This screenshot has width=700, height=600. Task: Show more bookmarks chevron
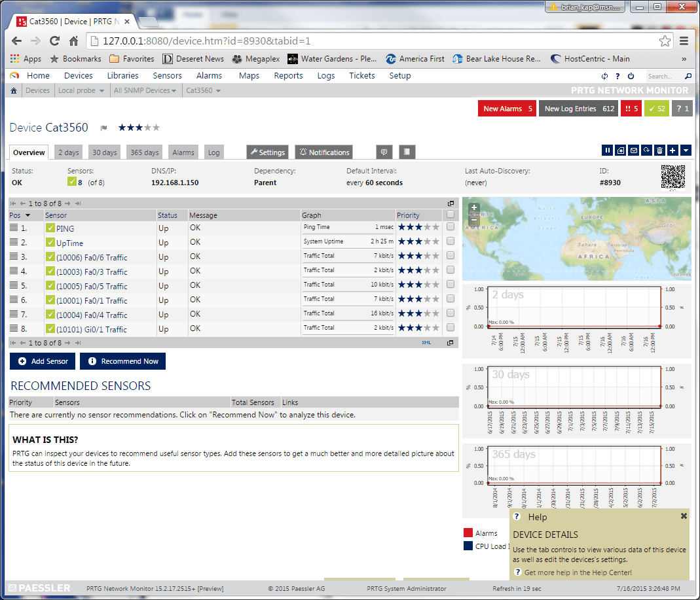(684, 59)
